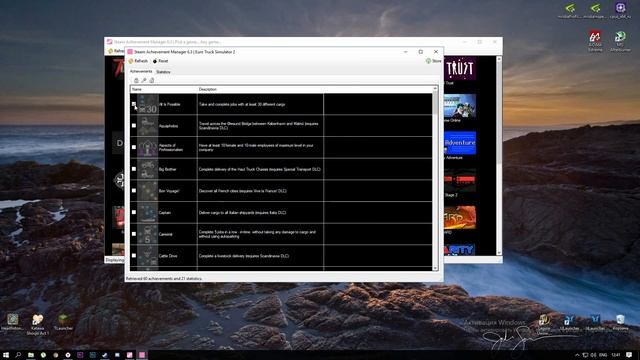Screen dimensions: 640x360
Task: Open the Hearthstone desktop shortcut
Action: tap(12, 322)
